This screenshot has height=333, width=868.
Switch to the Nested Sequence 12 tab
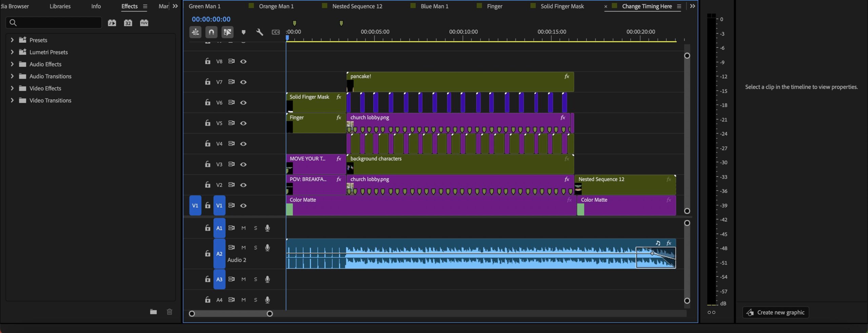(357, 6)
